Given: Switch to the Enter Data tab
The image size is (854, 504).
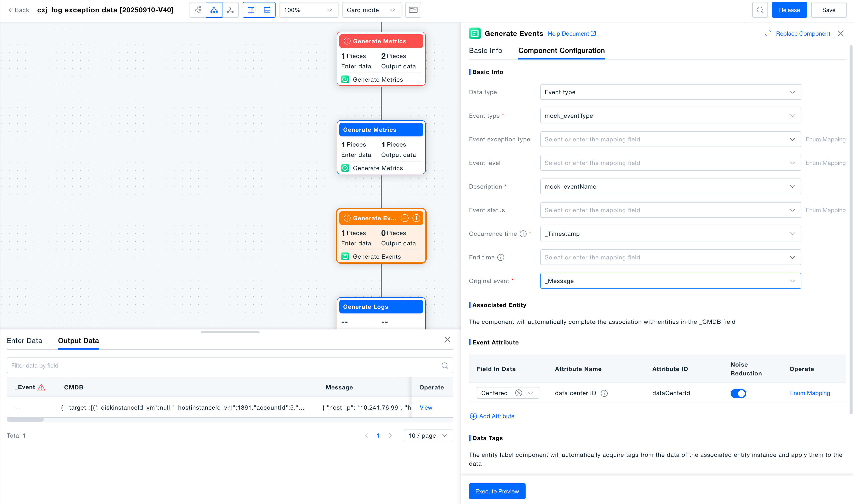Looking at the screenshot, I should click(x=24, y=341).
